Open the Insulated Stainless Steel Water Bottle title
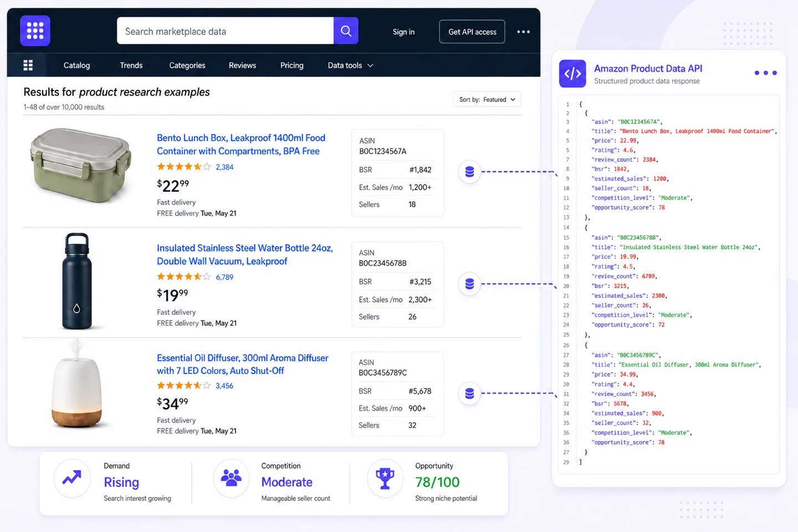 245,254
